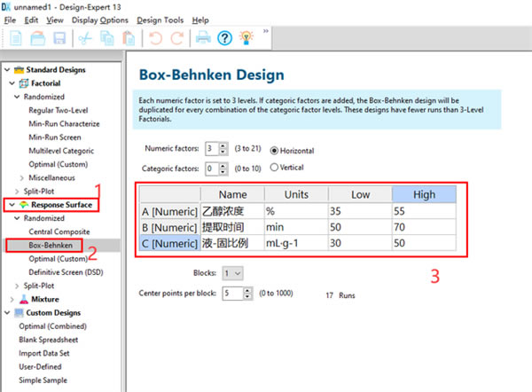Screen dimensions: 532x392
Task: Select Definitive Screen (DSD) in tree
Action: (66, 270)
